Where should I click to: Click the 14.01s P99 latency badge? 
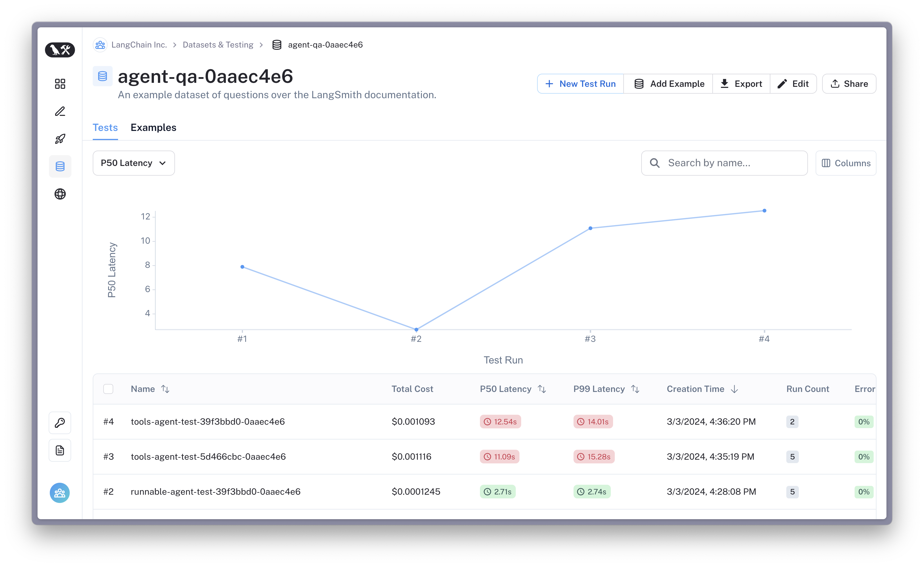coord(593,422)
